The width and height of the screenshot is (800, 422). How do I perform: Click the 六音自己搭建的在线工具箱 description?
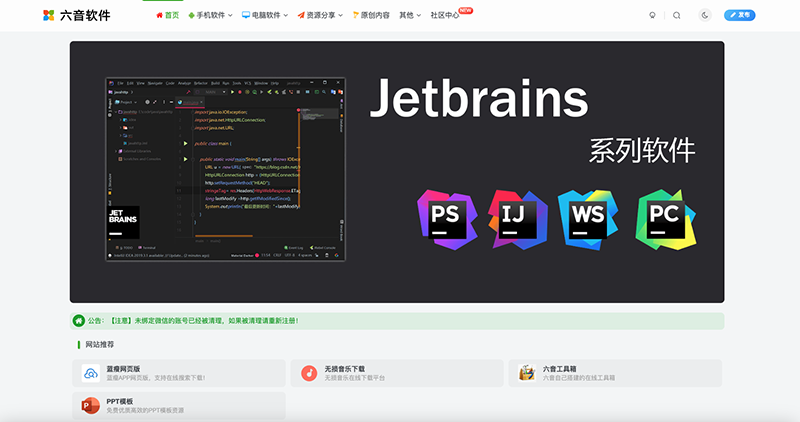[579, 378]
